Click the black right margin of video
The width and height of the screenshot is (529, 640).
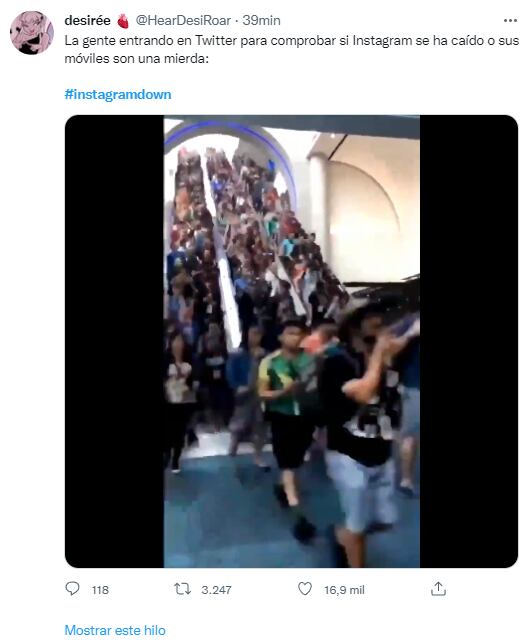click(x=469, y=341)
